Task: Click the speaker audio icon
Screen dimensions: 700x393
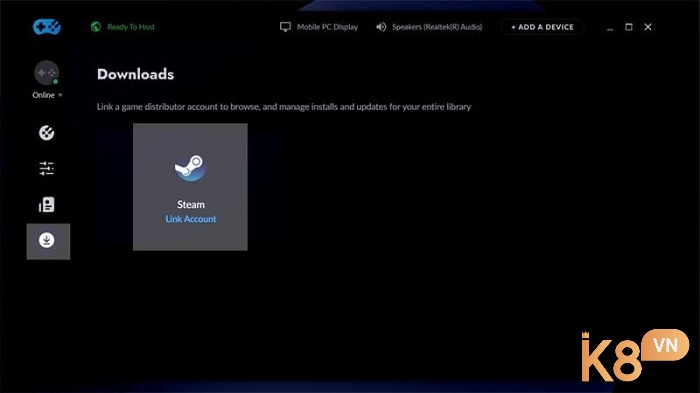Action: [381, 27]
